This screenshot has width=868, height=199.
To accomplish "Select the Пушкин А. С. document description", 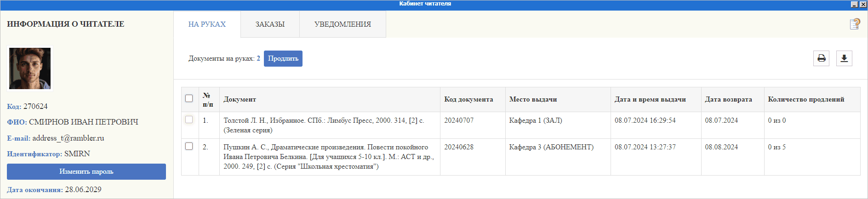I will pyautogui.click(x=329, y=157).
